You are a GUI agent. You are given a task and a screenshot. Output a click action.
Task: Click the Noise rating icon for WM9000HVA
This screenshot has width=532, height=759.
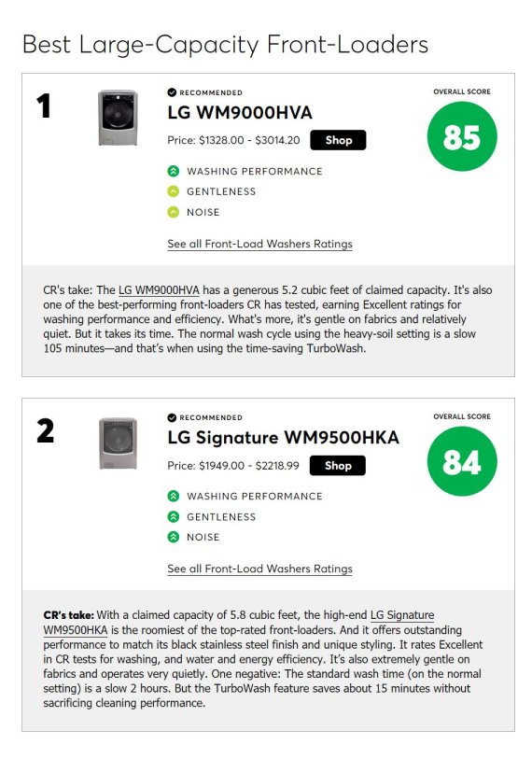coord(174,212)
